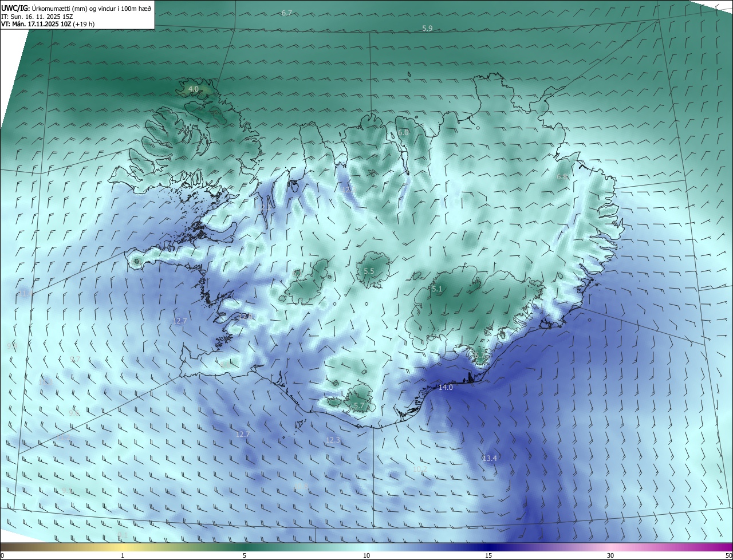Click the 14.0 value label

pyautogui.click(x=446, y=388)
